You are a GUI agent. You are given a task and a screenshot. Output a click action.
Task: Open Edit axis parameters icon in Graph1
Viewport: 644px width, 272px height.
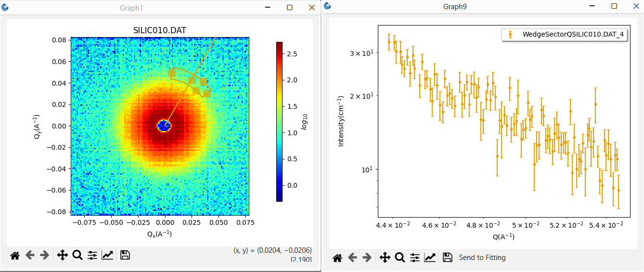click(107, 255)
